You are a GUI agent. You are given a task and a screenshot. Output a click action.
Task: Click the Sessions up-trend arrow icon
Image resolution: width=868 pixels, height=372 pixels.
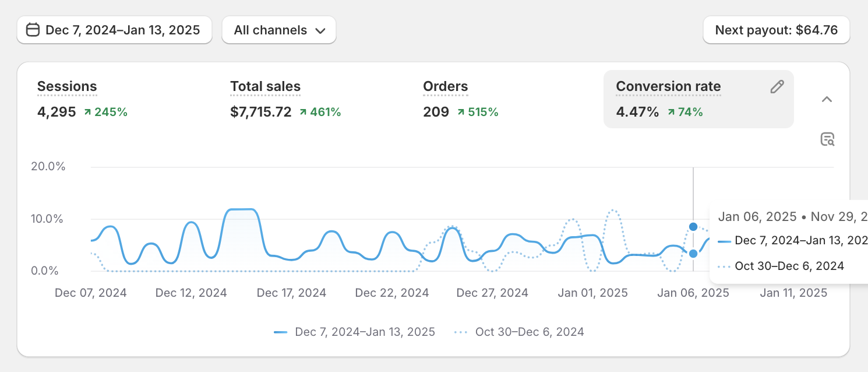(87, 112)
